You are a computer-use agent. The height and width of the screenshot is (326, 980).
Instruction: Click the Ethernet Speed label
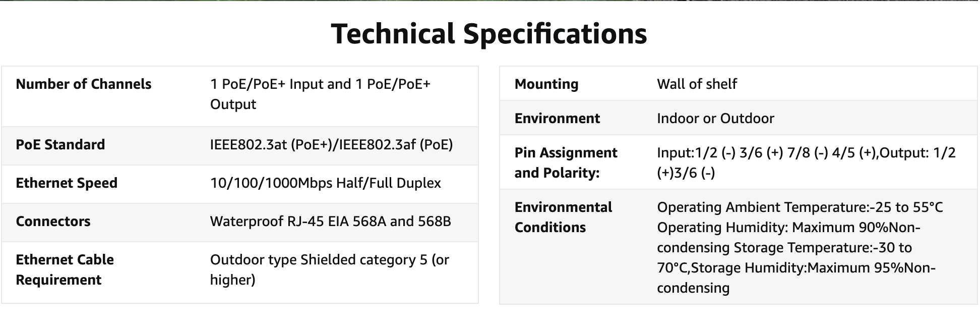pos(67,183)
